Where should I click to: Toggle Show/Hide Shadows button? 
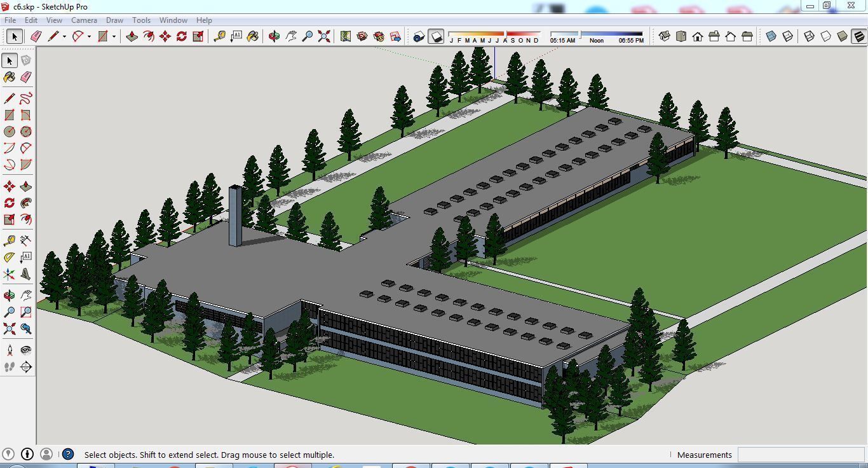pyautogui.click(x=436, y=36)
